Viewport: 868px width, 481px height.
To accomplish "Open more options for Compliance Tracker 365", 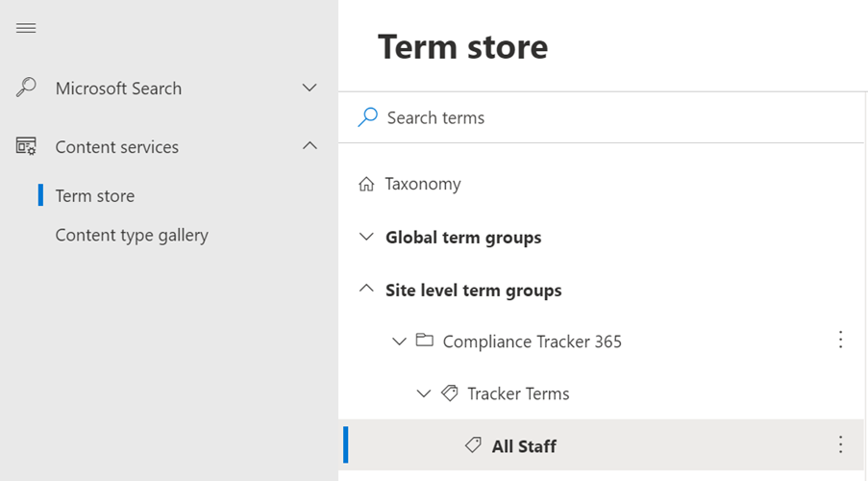I will (840, 340).
